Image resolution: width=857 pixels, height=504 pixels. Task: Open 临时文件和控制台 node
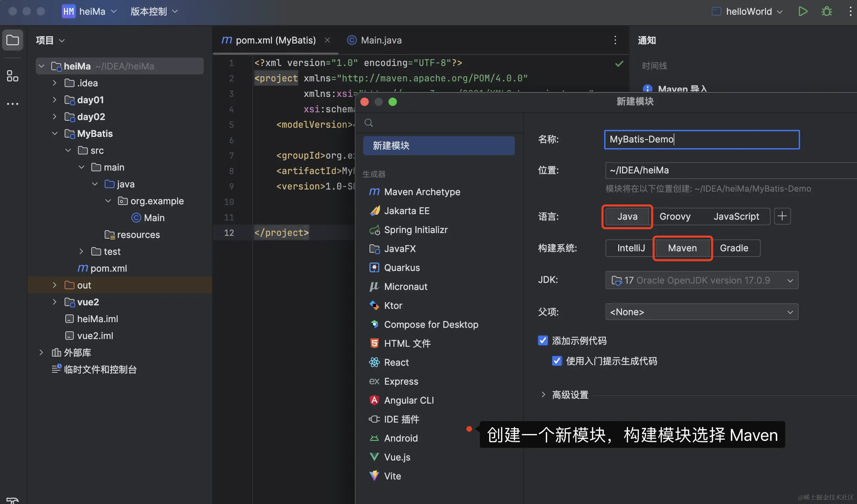(94, 369)
